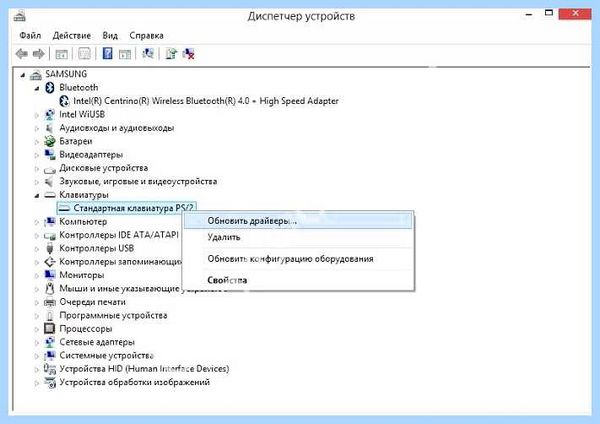The image size is (600, 424).
Task: Click the Контроллеры USB plug icon
Action: click(x=50, y=248)
